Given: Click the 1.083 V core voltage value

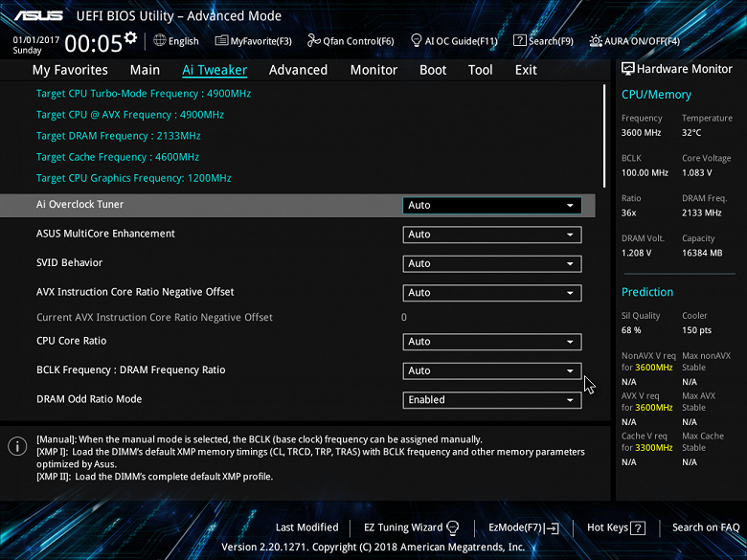Looking at the screenshot, I should click(696, 173).
